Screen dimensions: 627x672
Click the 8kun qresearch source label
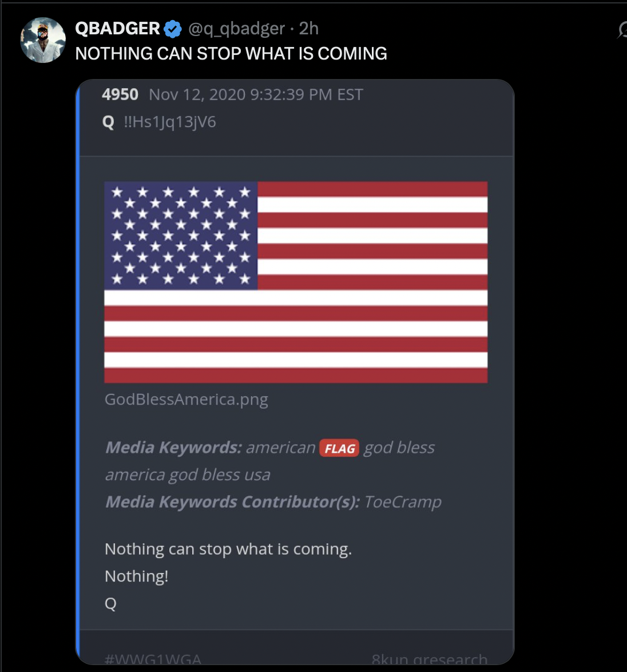pos(430,659)
